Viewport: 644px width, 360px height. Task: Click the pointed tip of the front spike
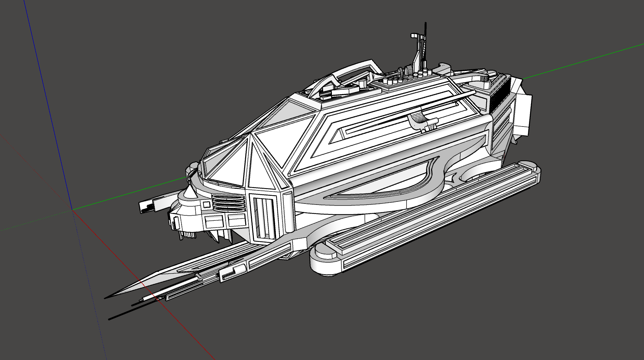(106, 298)
